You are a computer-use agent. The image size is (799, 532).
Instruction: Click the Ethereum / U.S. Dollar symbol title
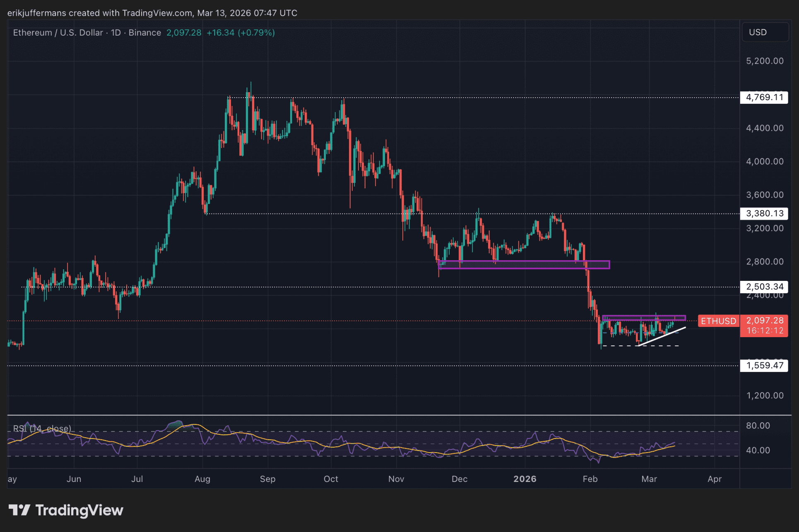tap(58, 33)
